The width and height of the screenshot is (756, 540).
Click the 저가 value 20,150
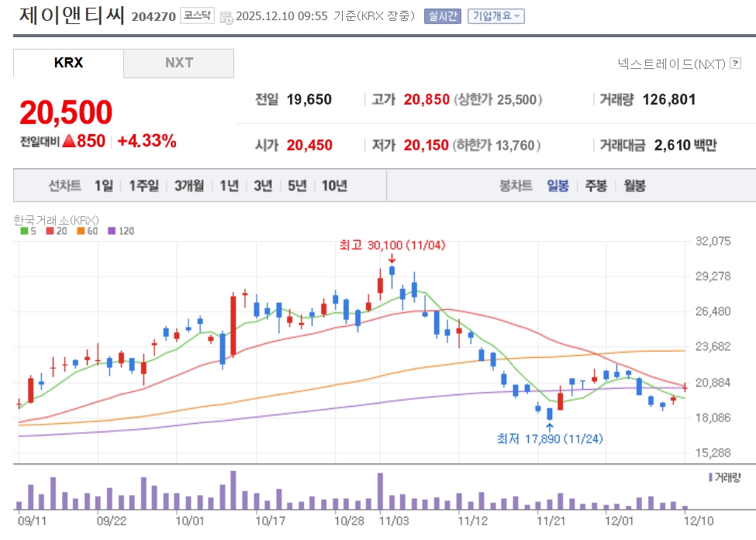[426, 145]
